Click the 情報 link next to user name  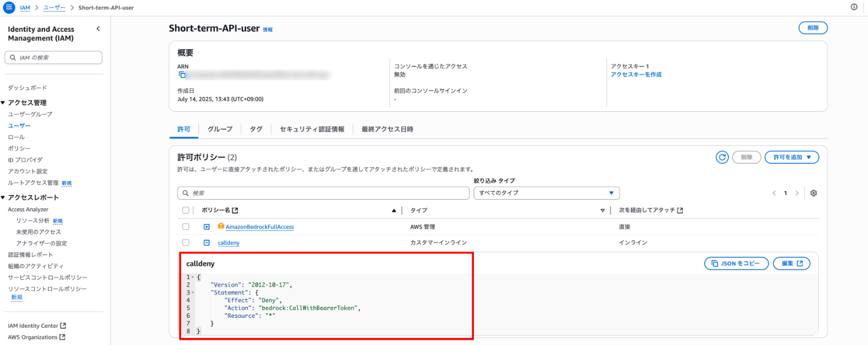267,30
